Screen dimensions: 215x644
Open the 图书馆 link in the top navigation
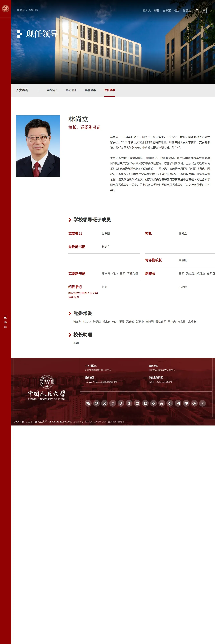tap(167, 11)
